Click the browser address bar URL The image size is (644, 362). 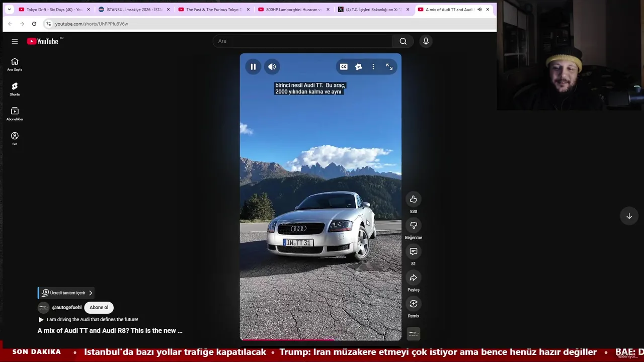coord(92,24)
